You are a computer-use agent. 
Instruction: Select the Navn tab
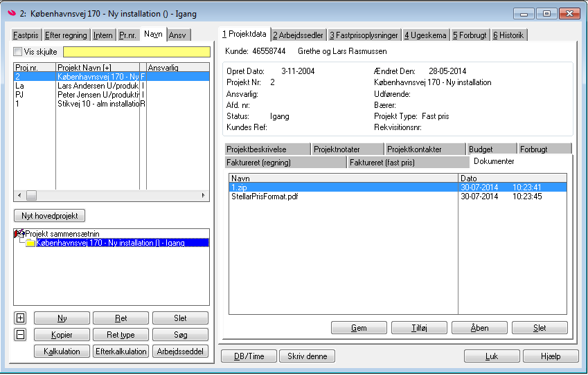[153, 34]
